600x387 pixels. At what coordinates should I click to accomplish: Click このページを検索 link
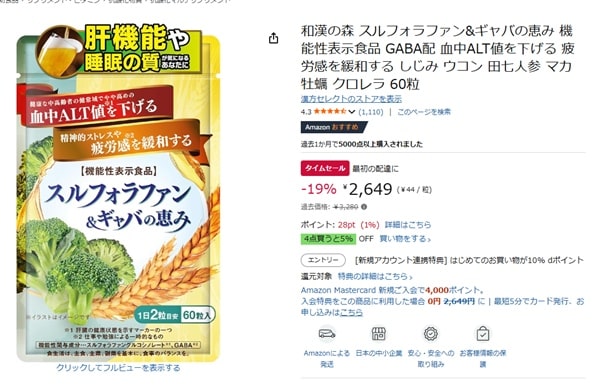[x=424, y=112]
